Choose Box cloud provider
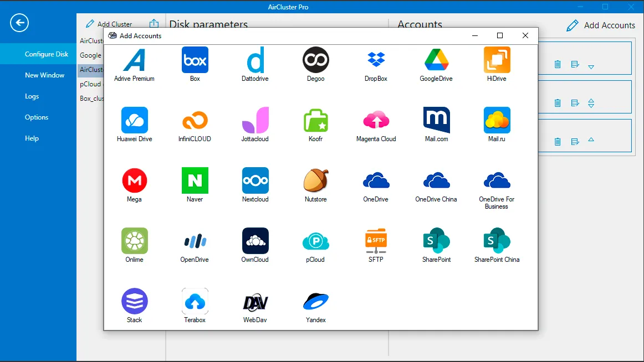The image size is (644, 362). click(195, 60)
